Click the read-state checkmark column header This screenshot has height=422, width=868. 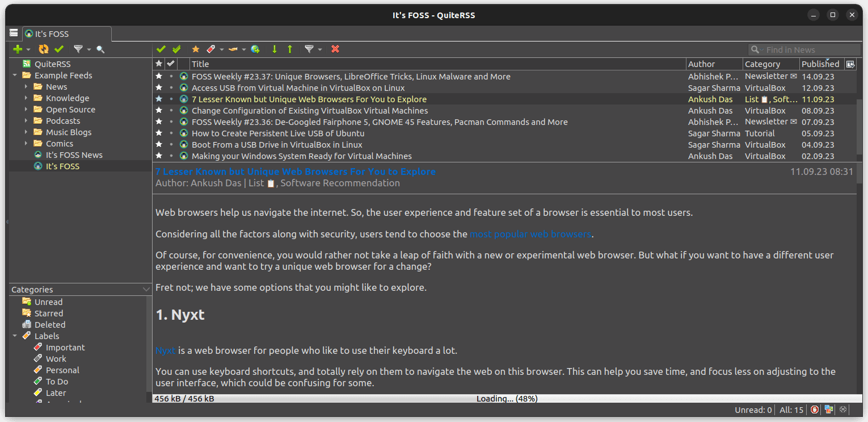click(171, 64)
